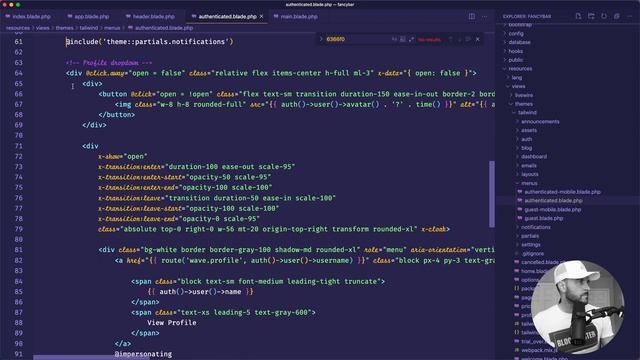Screen dimensions: 640x360
Task: Close the authenticated.blade.php tab
Action: [261, 17]
